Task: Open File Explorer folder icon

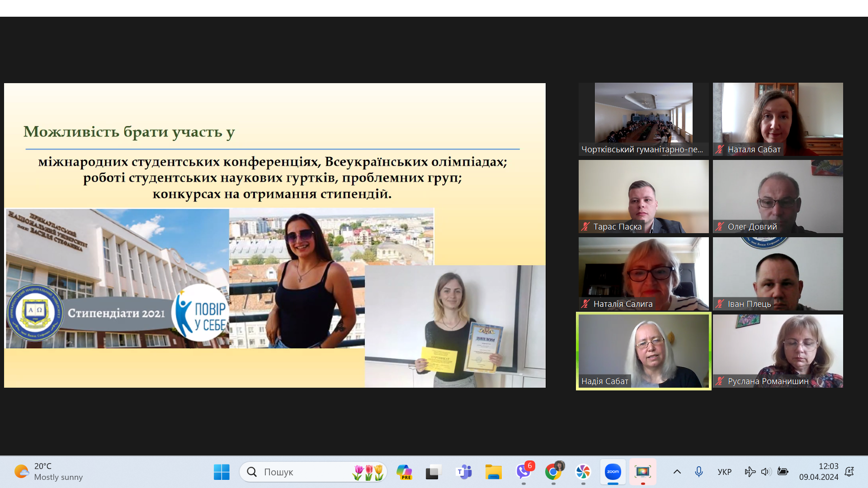Action: (x=493, y=472)
